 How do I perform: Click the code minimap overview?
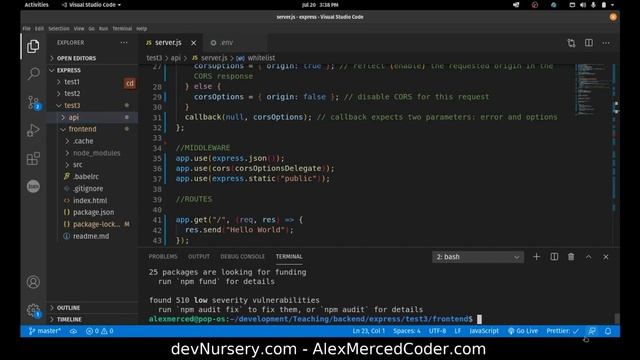[x=592, y=89]
